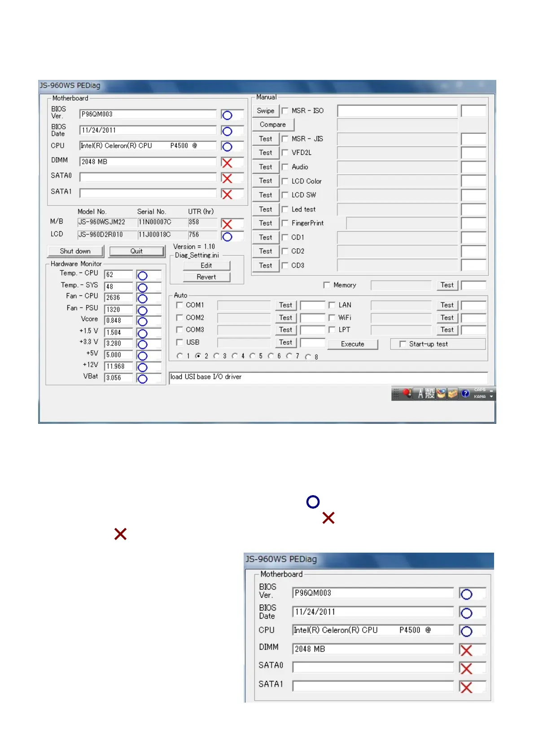Click the Temp. - CPU value field showing 62
This screenshot has width=534, height=756.
pos(118,275)
